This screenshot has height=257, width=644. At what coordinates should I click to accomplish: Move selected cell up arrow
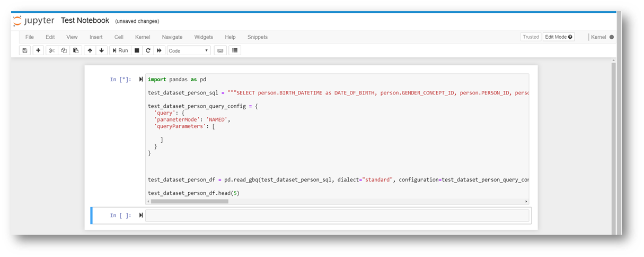pos(90,50)
